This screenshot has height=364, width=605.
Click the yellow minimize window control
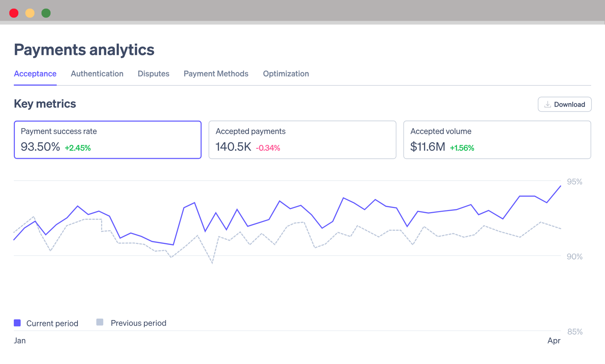tap(30, 13)
